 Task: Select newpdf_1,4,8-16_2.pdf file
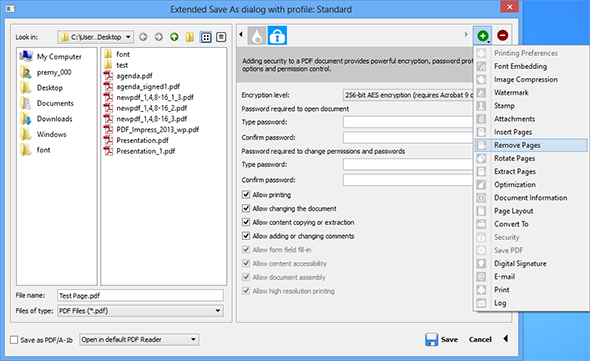[145, 108]
